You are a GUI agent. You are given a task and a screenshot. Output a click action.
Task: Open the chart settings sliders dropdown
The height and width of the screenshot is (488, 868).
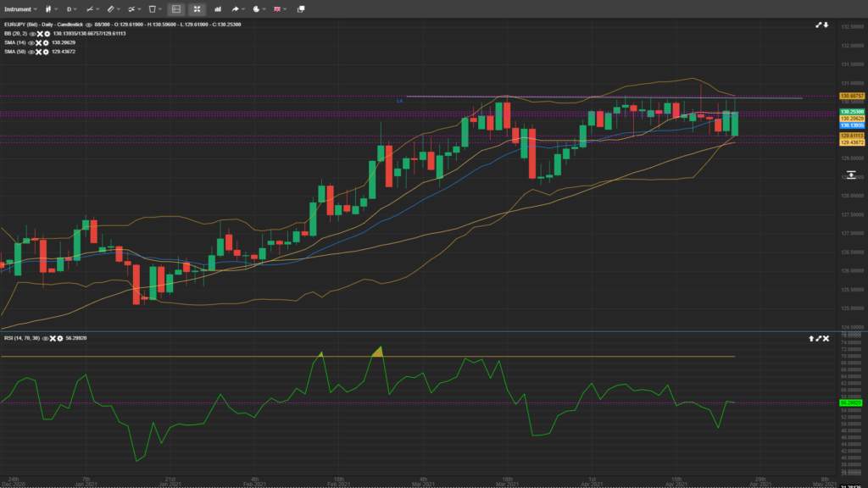(x=140, y=9)
